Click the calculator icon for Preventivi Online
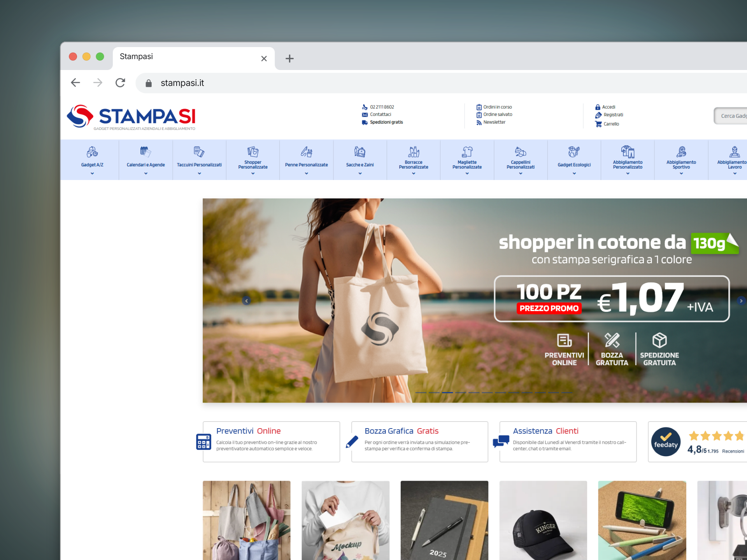747x560 pixels. [x=203, y=442]
